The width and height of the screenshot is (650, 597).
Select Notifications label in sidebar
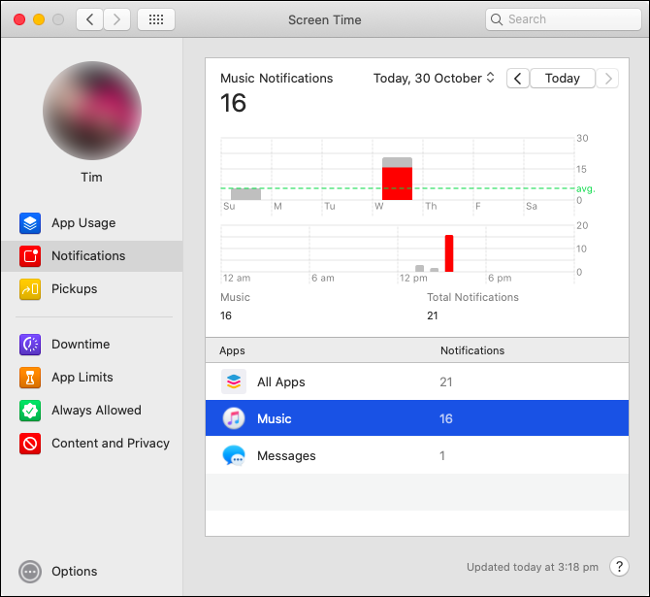tap(88, 256)
